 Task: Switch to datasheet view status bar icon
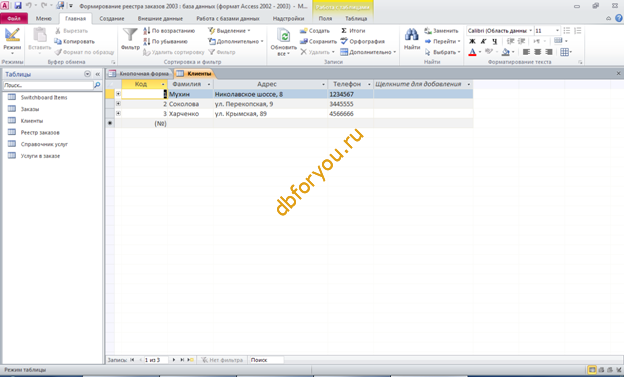(592, 370)
